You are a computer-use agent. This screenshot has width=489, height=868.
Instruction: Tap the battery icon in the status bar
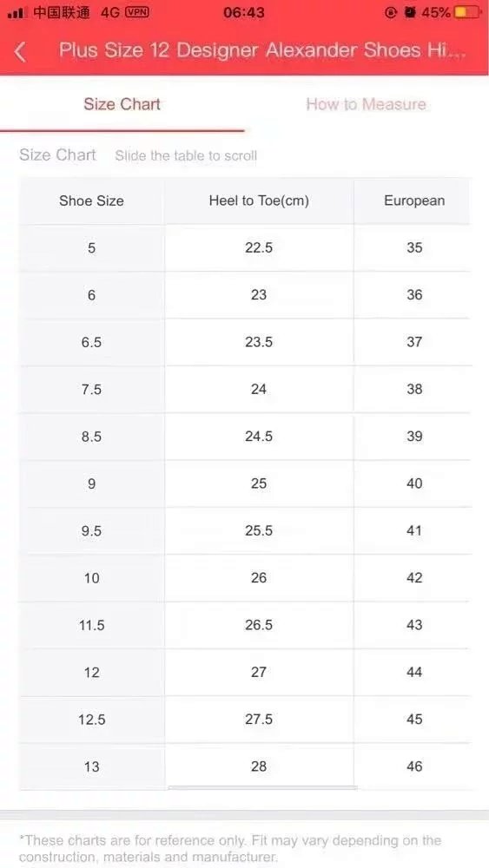tap(467, 13)
